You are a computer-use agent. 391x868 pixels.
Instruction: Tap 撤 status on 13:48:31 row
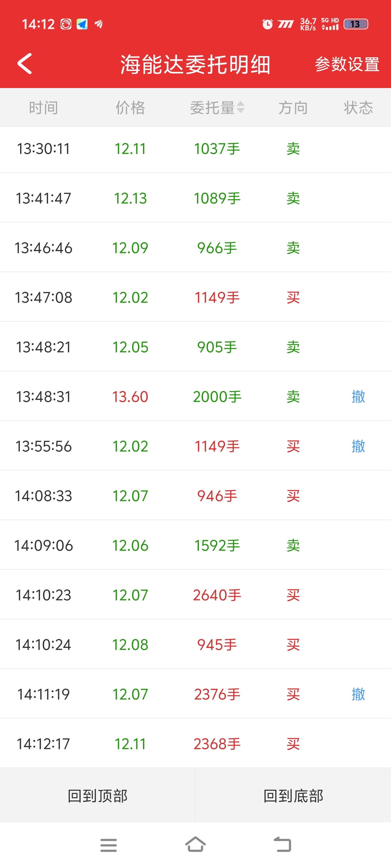[x=358, y=396]
